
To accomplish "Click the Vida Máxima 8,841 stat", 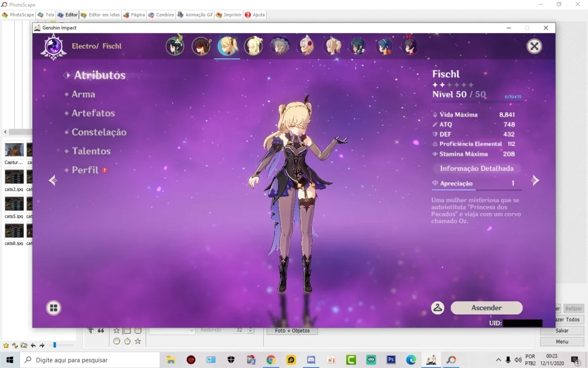I will click(x=474, y=114).
